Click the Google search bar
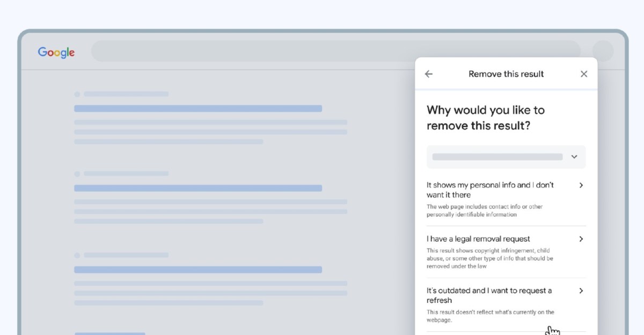The height and width of the screenshot is (335, 644). point(336,51)
